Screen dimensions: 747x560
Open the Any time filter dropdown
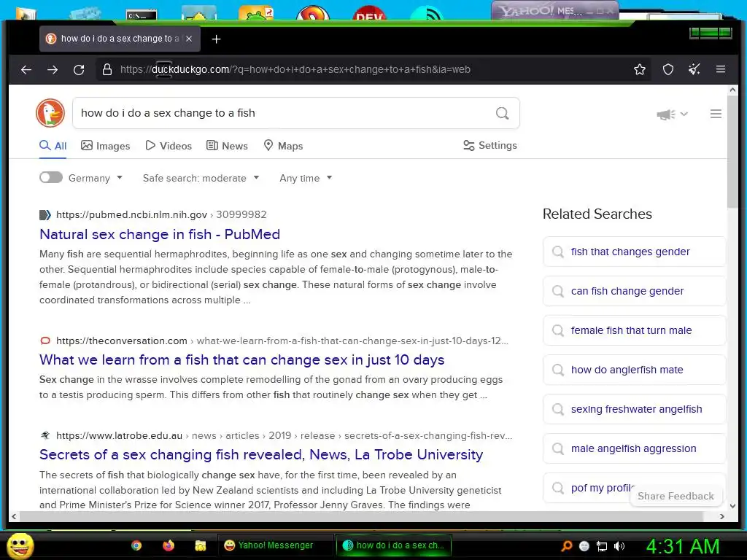306,178
